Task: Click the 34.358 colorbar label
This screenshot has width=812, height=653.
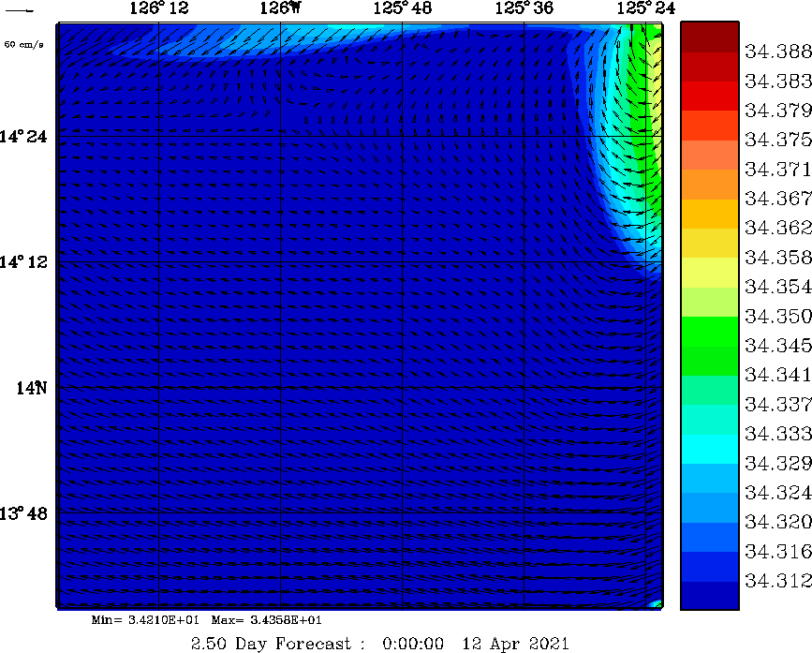Action: [x=778, y=258]
